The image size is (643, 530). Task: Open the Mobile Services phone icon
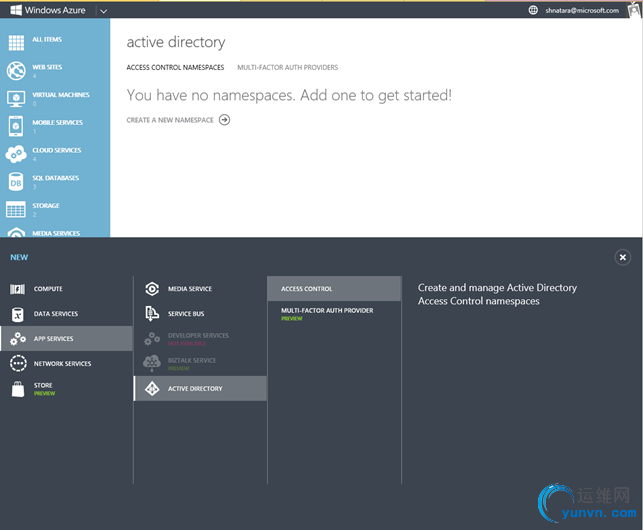[x=16, y=126]
